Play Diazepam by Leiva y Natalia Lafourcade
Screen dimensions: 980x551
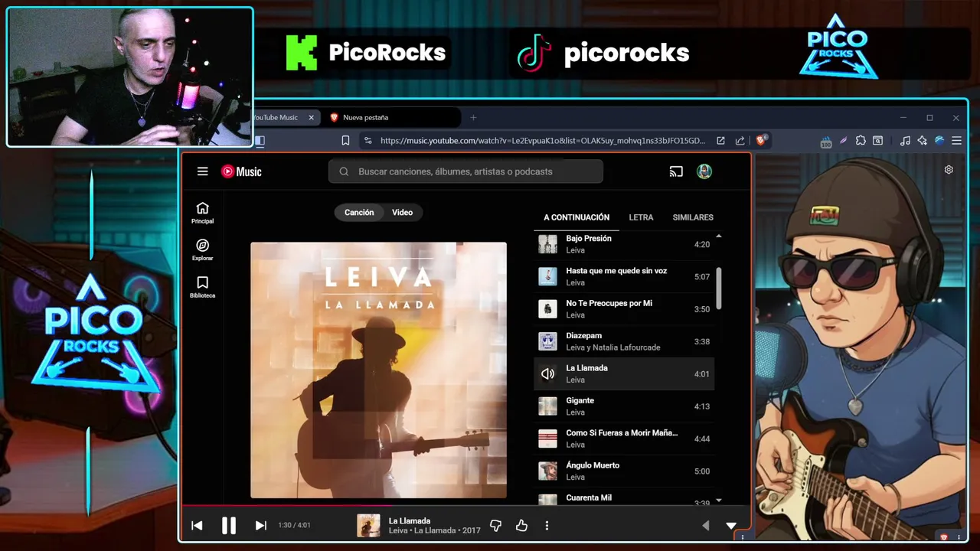tap(624, 341)
